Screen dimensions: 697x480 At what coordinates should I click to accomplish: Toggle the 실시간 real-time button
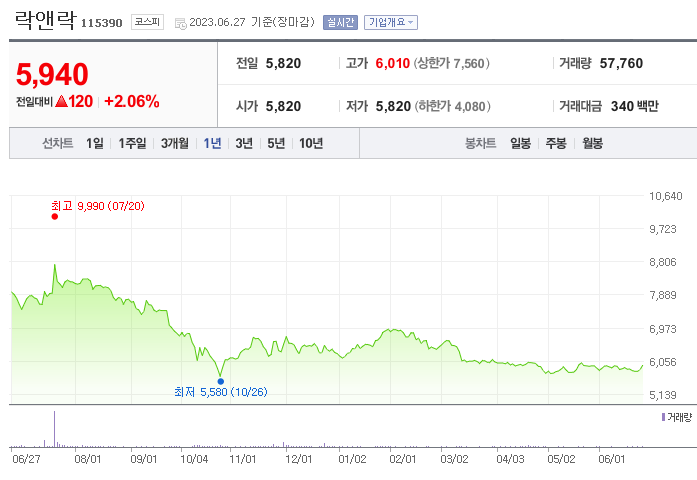(340, 22)
